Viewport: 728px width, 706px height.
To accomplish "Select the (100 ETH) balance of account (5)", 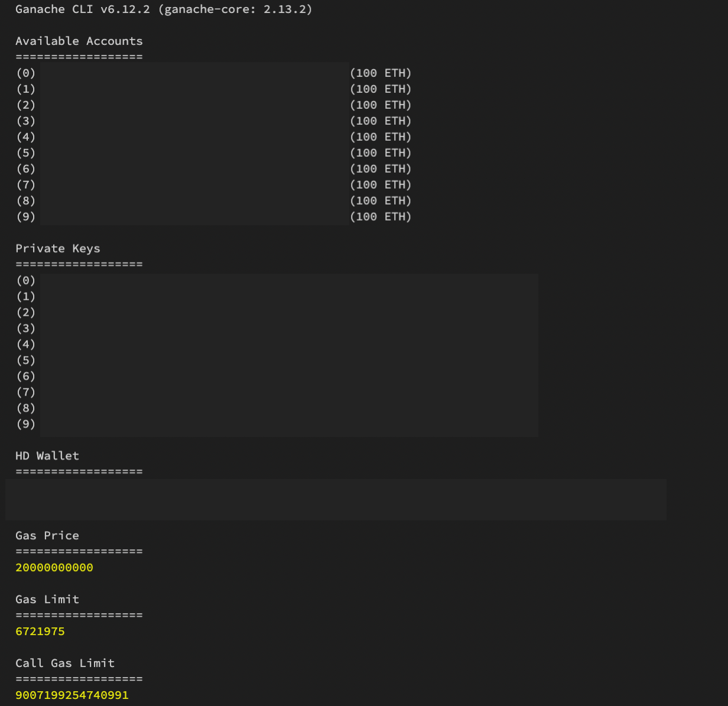I will 381,153.
